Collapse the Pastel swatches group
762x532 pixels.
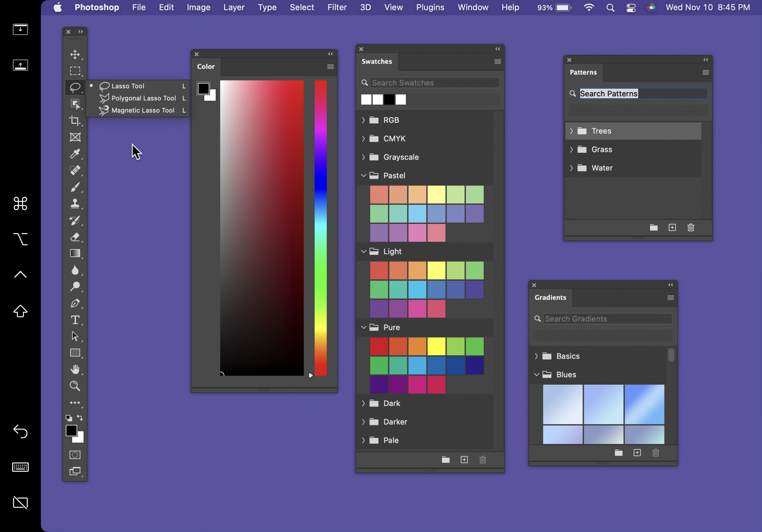click(363, 176)
